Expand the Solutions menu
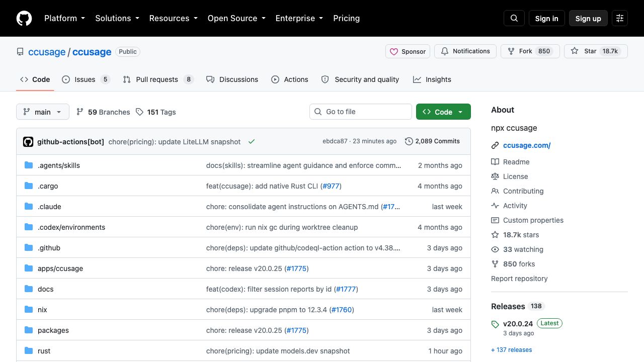 [117, 18]
